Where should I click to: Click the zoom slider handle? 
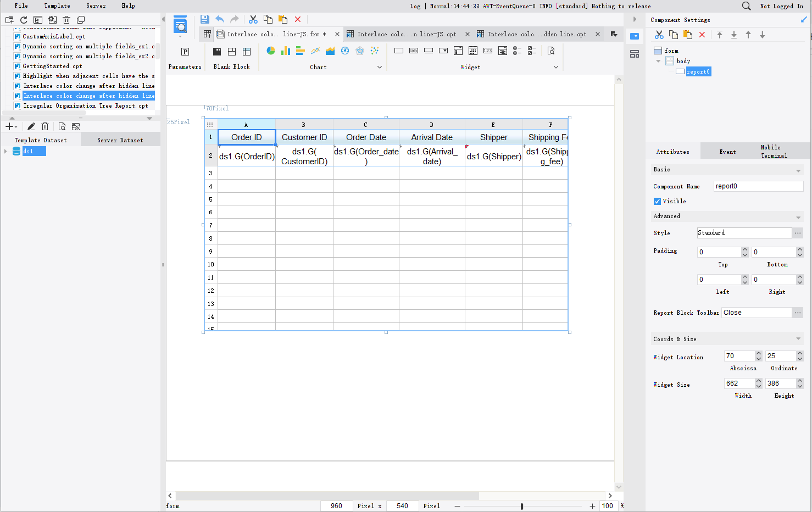pyautogui.click(x=522, y=506)
